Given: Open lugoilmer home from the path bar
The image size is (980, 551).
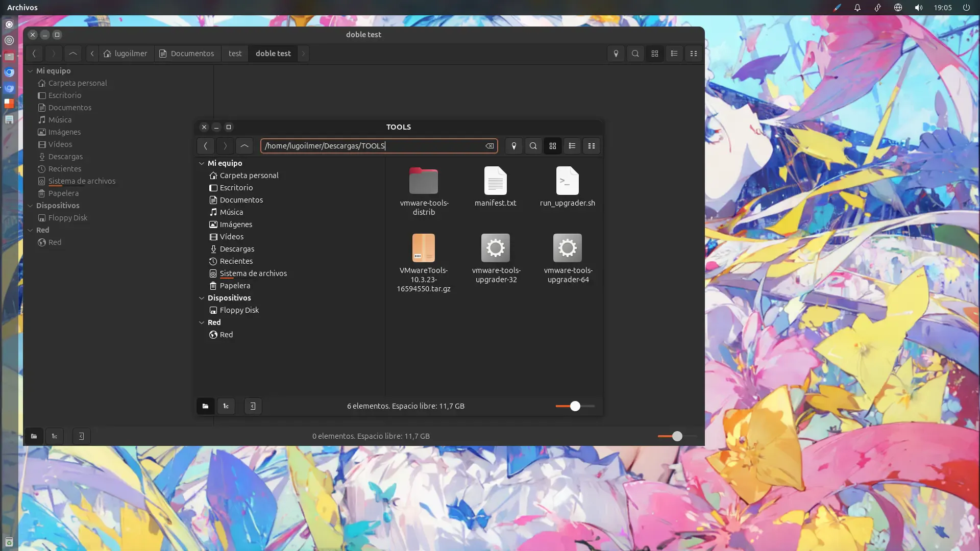Looking at the screenshot, I should (126, 54).
